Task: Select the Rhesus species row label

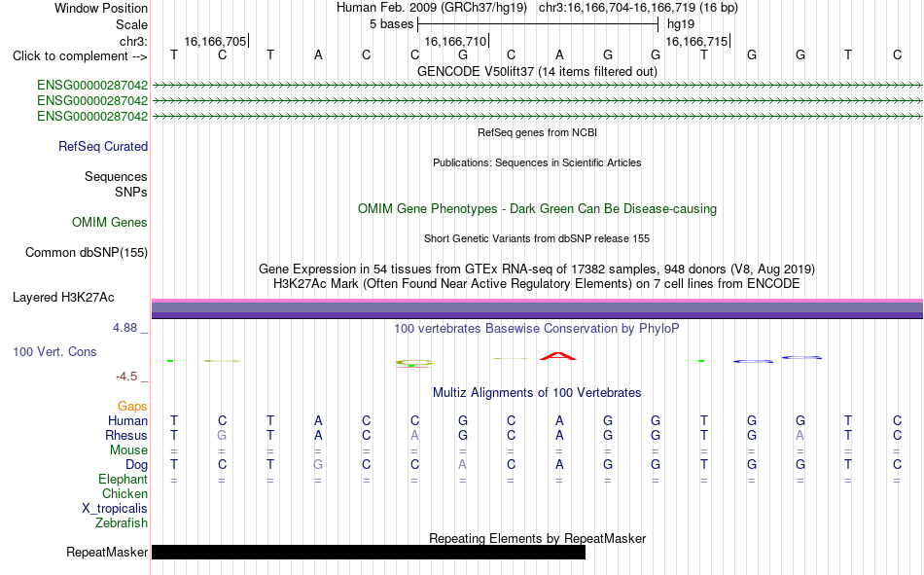Action: click(126, 435)
